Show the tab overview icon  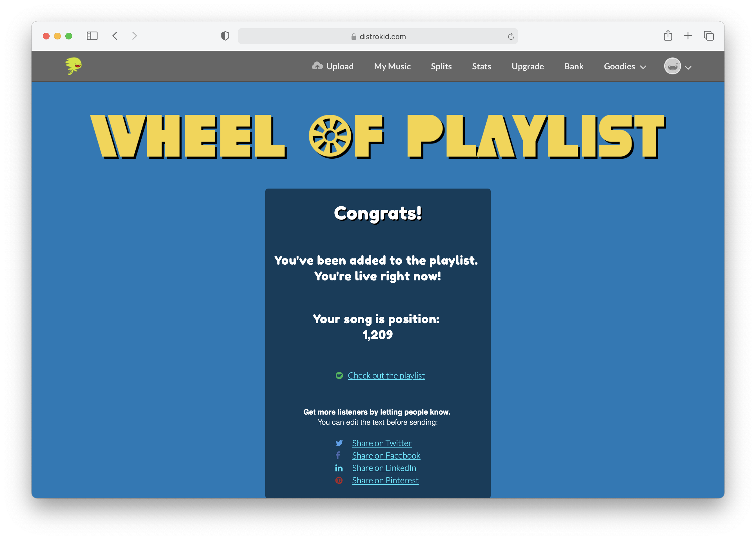pyautogui.click(x=708, y=36)
